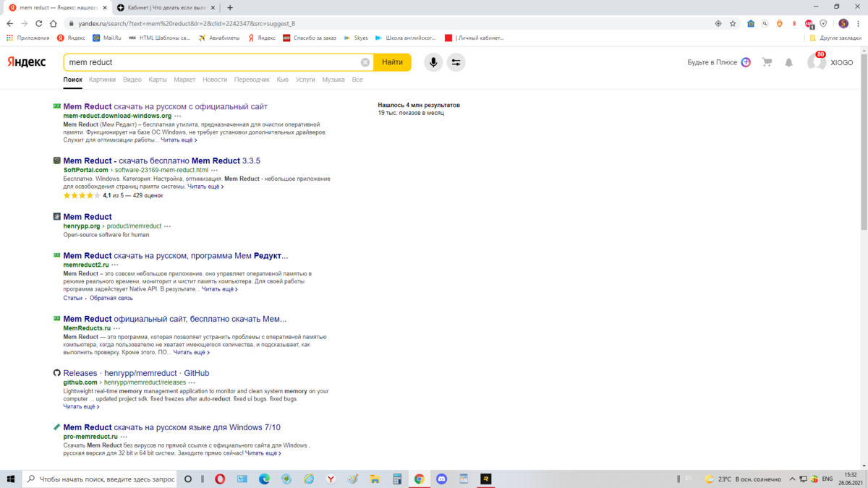Open the Windows Start menu
This screenshot has height=488, width=868.
click(11, 479)
